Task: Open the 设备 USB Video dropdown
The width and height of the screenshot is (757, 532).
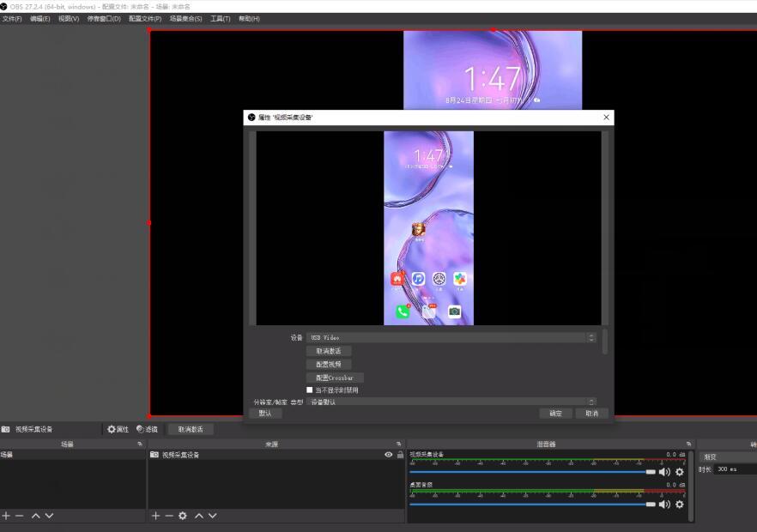Action: pos(451,338)
